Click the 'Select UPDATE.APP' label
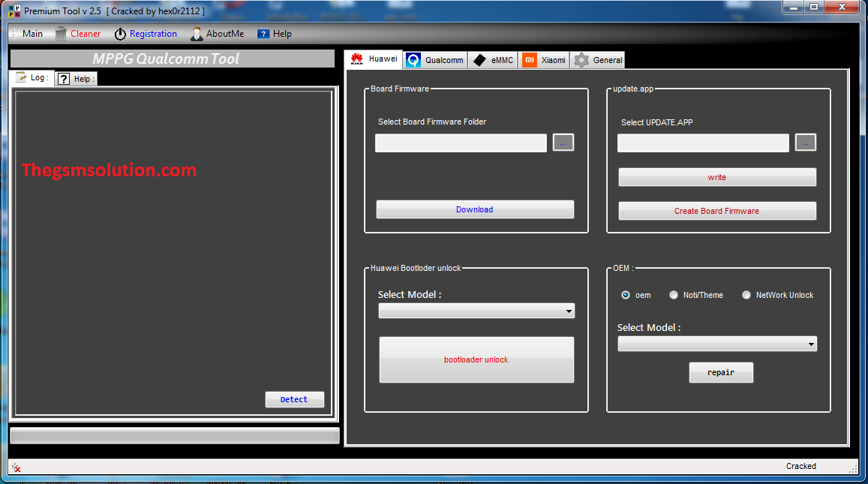 [x=657, y=122]
